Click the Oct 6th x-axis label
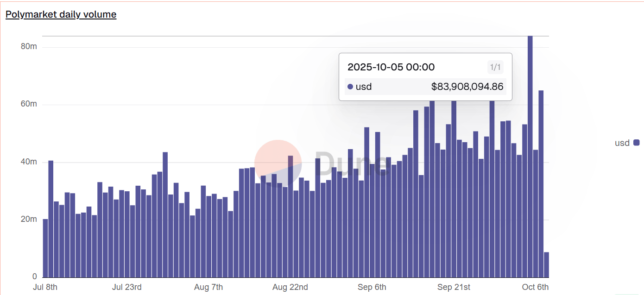The width and height of the screenshot is (644, 295). (x=535, y=287)
